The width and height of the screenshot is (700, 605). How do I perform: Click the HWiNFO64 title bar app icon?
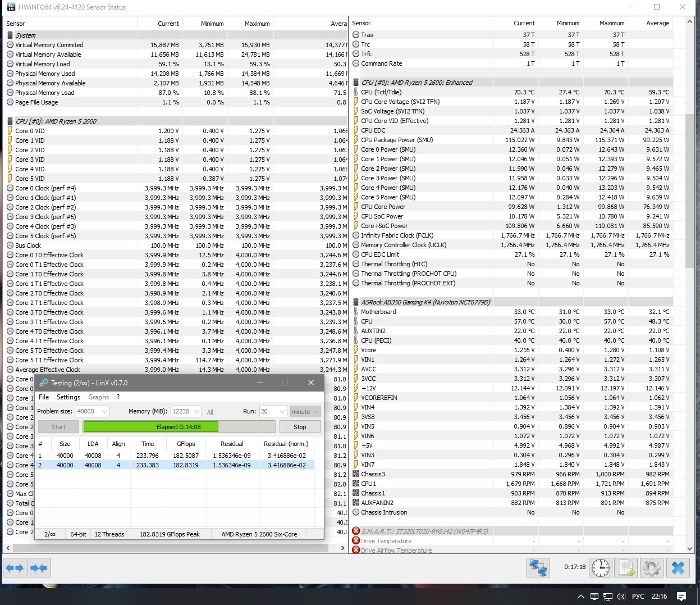[11, 7]
